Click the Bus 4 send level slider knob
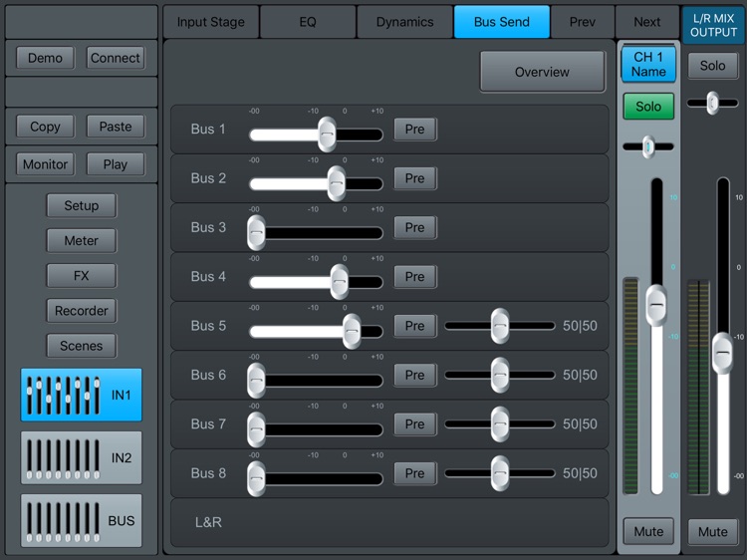This screenshot has height=560, width=747. click(x=340, y=282)
